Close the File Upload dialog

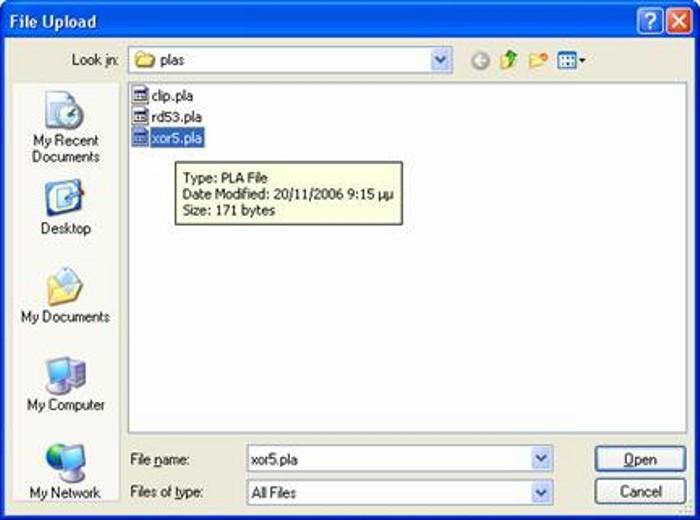tap(679, 21)
